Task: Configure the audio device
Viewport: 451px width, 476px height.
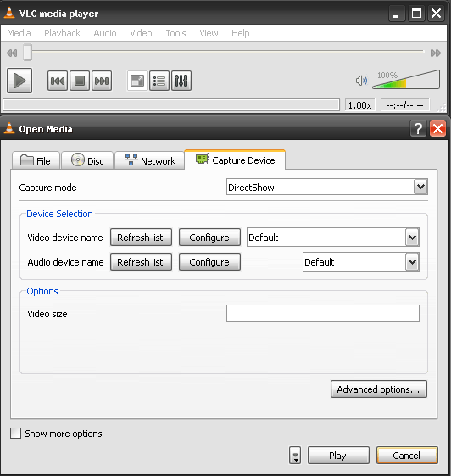Action: (x=209, y=262)
